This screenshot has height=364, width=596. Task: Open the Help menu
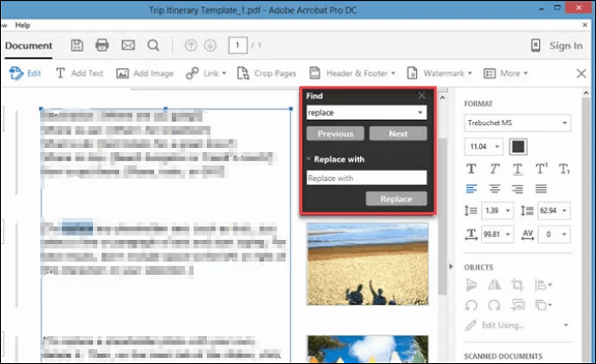[22, 25]
